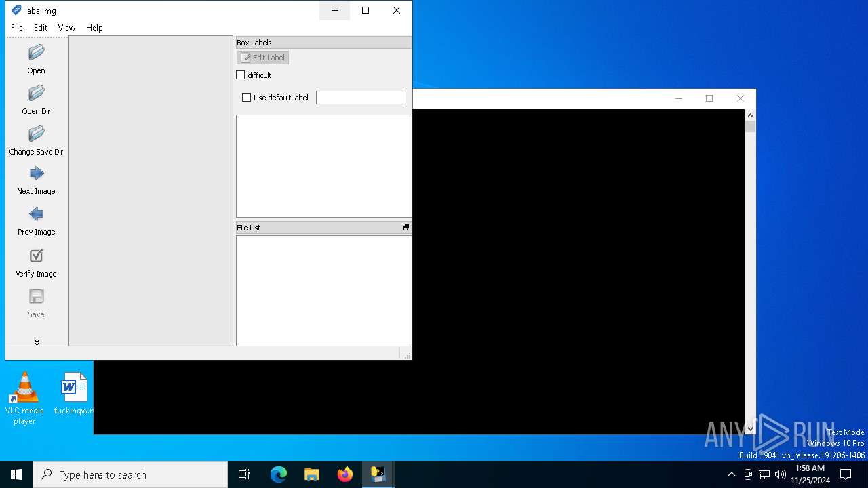This screenshot has height=488, width=868.
Task: Select VLC media player desktop shortcut
Action: (24, 399)
